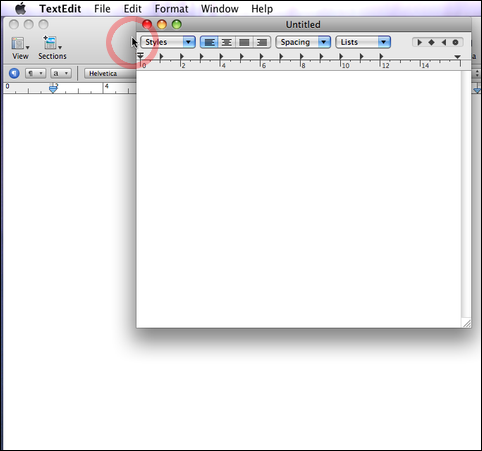The image size is (482, 451).
Task: Click the center tab stop diamond icon
Action: coord(431,42)
